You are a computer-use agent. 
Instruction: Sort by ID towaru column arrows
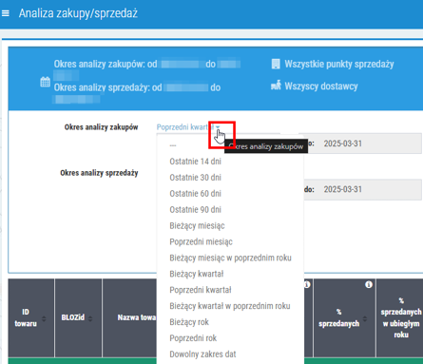coord(44,319)
